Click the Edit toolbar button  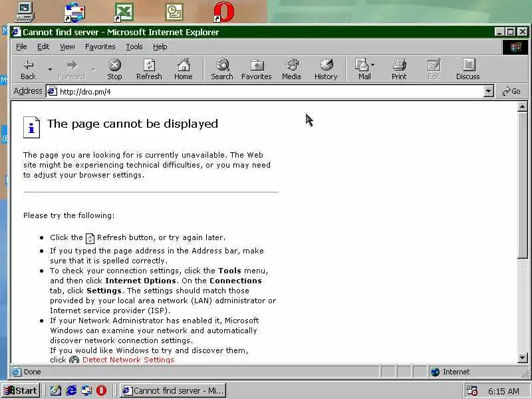(434, 70)
